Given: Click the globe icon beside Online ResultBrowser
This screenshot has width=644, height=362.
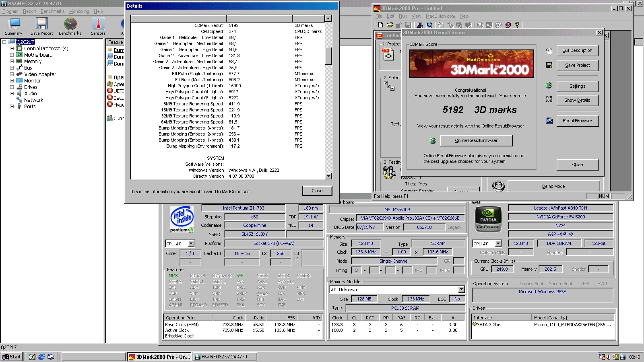Looking at the screenshot, I should click(x=433, y=140).
